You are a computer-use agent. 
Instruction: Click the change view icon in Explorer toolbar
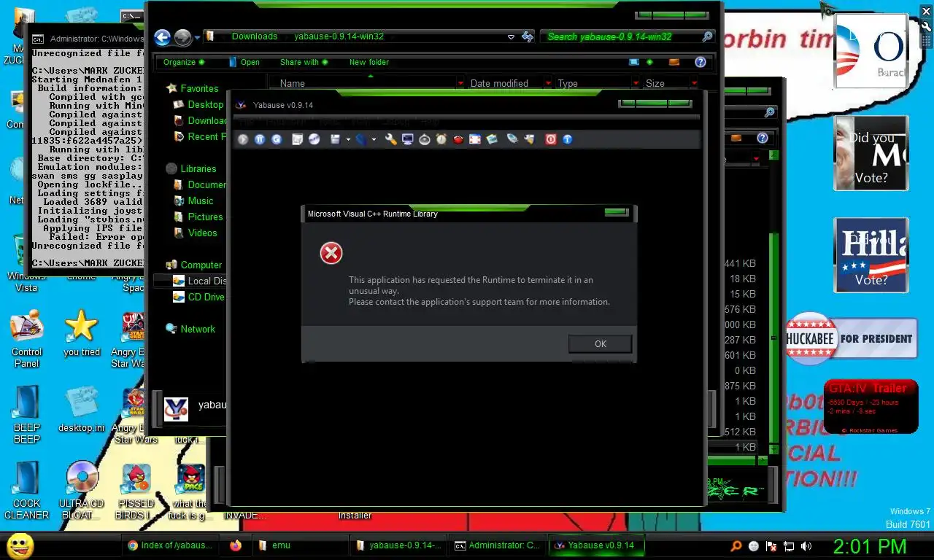pos(634,62)
